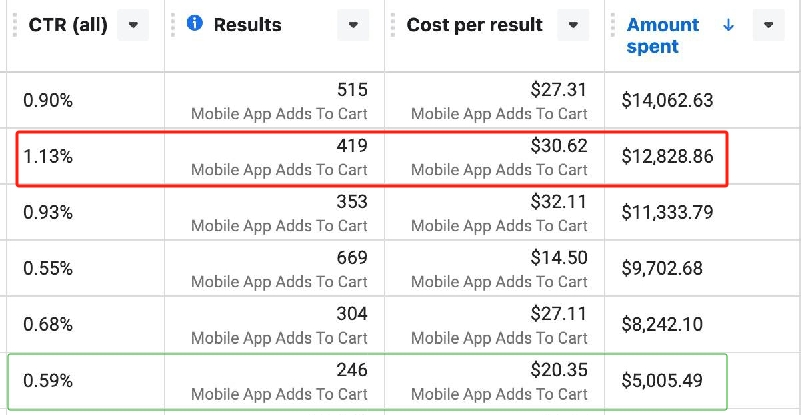Grab the drag handle left of Results header
The height and width of the screenshot is (415, 801).
173,25
